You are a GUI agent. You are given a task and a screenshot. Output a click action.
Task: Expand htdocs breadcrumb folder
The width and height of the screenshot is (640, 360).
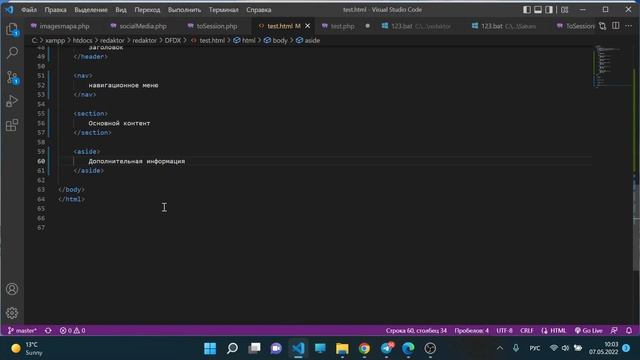pyautogui.click(x=82, y=40)
